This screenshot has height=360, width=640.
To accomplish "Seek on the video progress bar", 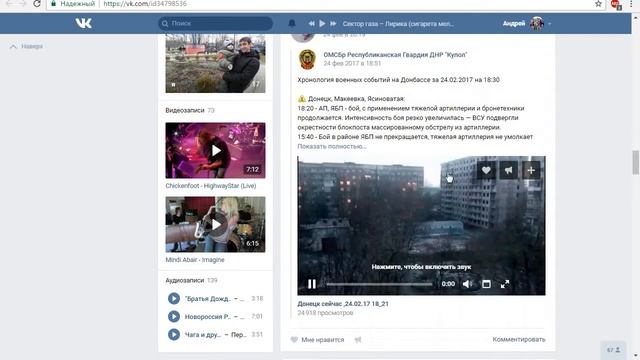I will pyautogui.click(x=379, y=284).
